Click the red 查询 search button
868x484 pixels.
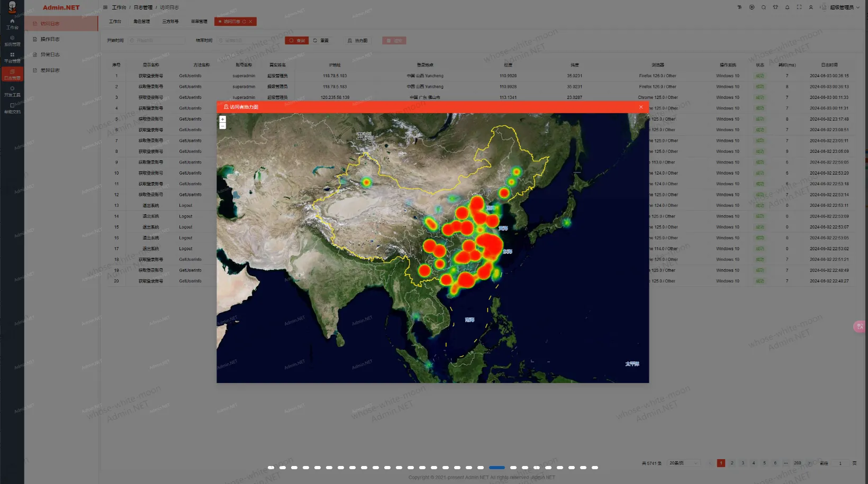[x=296, y=40]
